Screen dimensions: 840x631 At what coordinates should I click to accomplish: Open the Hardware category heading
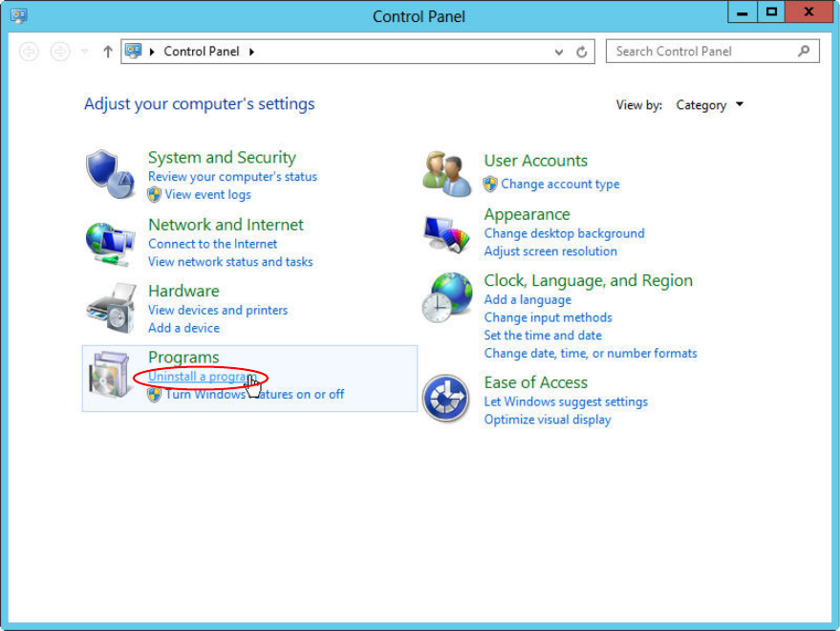click(x=183, y=291)
